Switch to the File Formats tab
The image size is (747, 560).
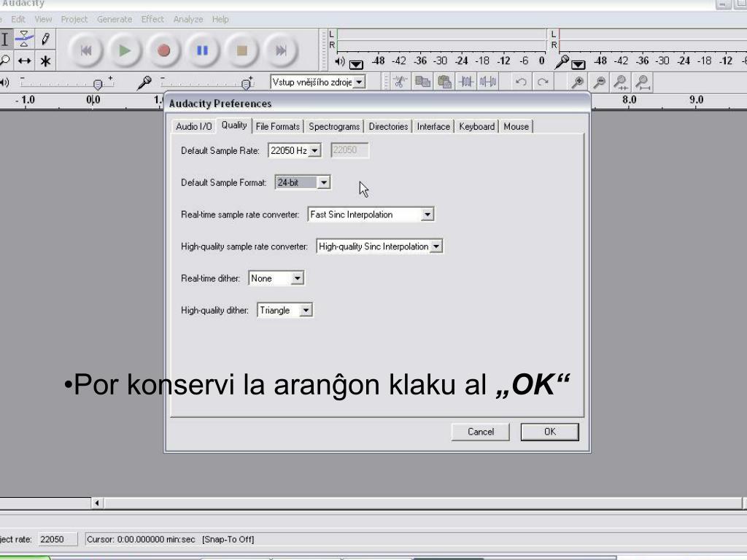(278, 126)
